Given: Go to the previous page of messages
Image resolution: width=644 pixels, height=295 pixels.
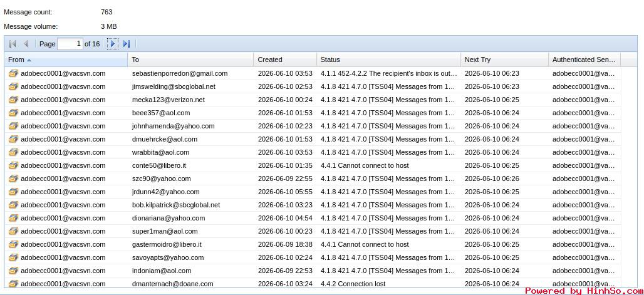Looking at the screenshot, I should (x=26, y=44).
